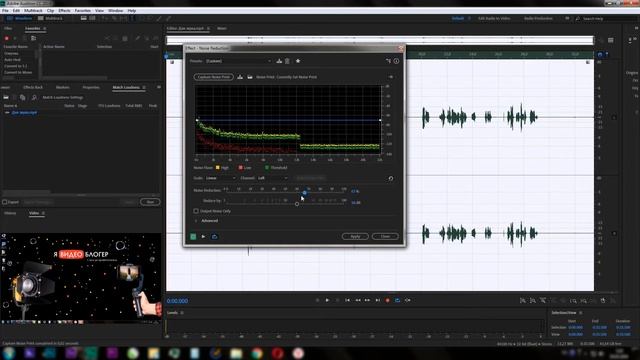640x360 pixels.
Task: Open the Channel dropdown set to Left
Action: click(x=273, y=178)
